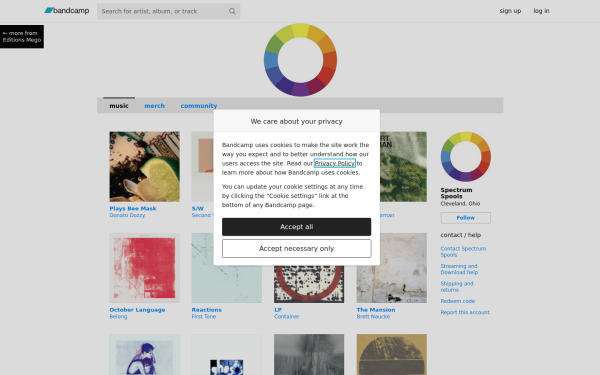
Task: Open the sign up link
Action: (x=510, y=11)
